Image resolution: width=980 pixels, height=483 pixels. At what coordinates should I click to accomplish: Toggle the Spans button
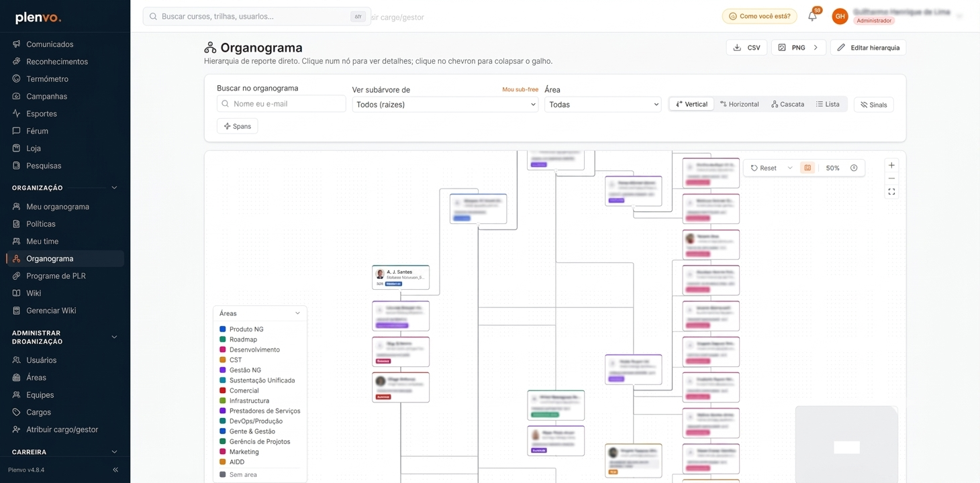(x=237, y=126)
